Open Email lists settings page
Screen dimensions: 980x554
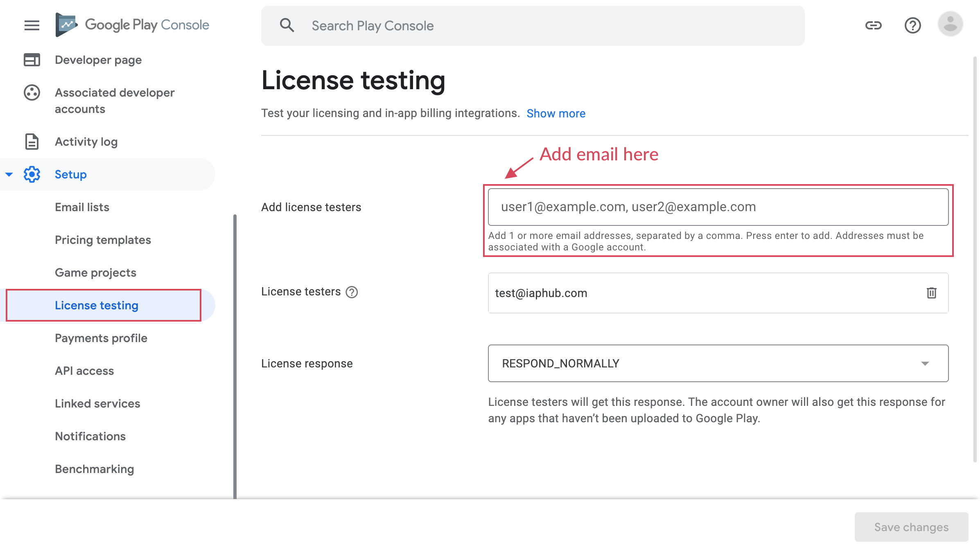(82, 207)
